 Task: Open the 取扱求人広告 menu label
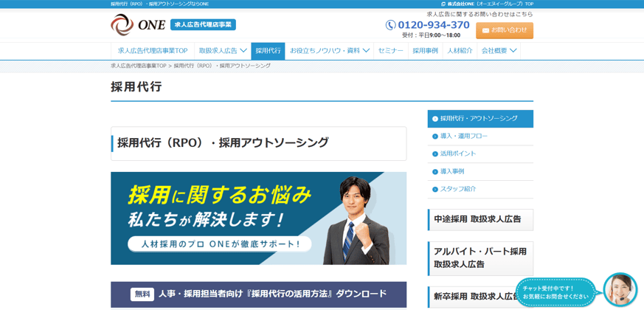pyautogui.click(x=218, y=51)
